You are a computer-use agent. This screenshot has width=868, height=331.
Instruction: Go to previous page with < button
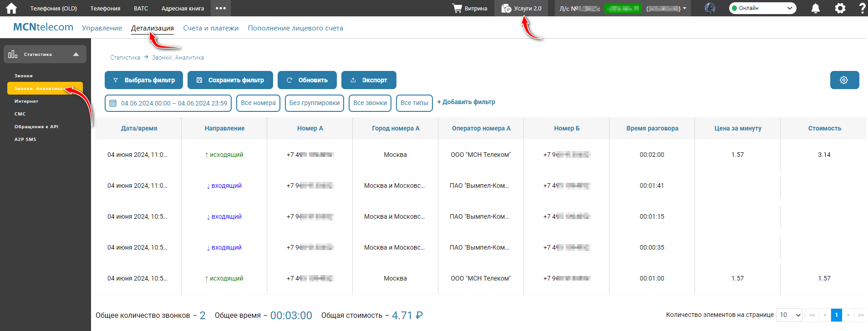[x=824, y=315]
